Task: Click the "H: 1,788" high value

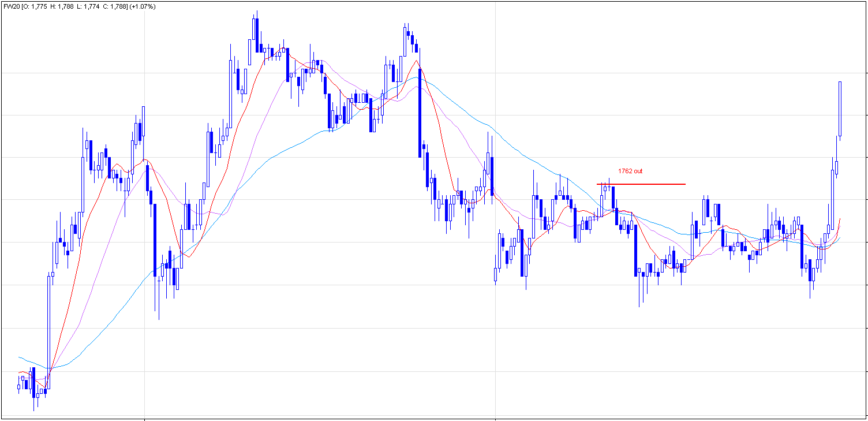Action: click(x=62, y=6)
